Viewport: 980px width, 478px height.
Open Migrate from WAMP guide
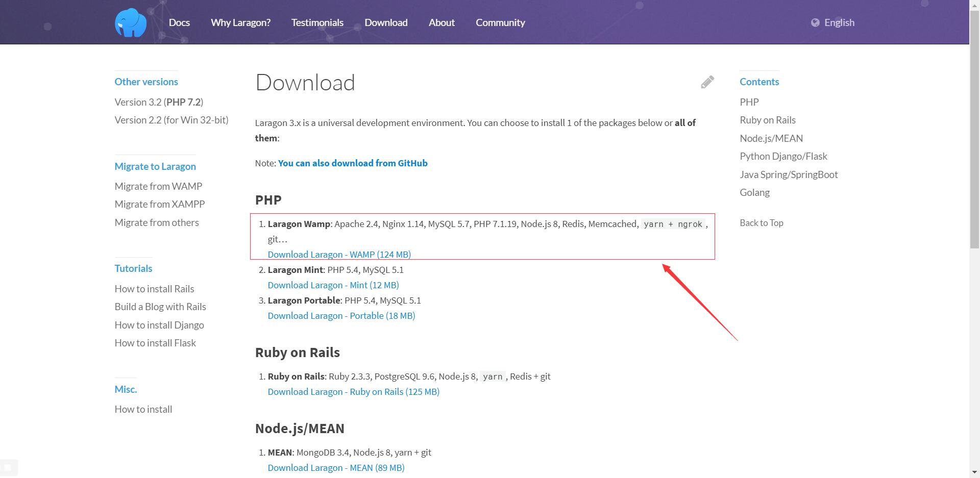tap(158, 186)
